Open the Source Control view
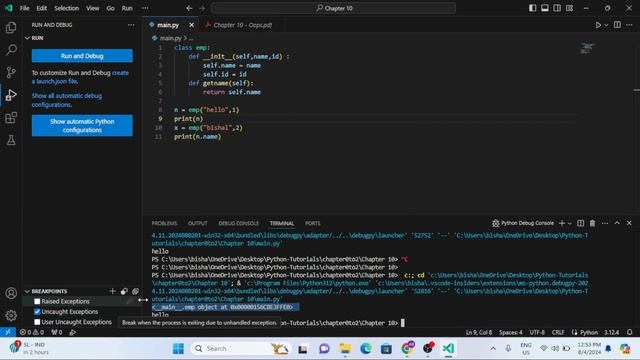The width and height of the screenshot is (640, 360). pyautogui.click(x=11, y=72)
